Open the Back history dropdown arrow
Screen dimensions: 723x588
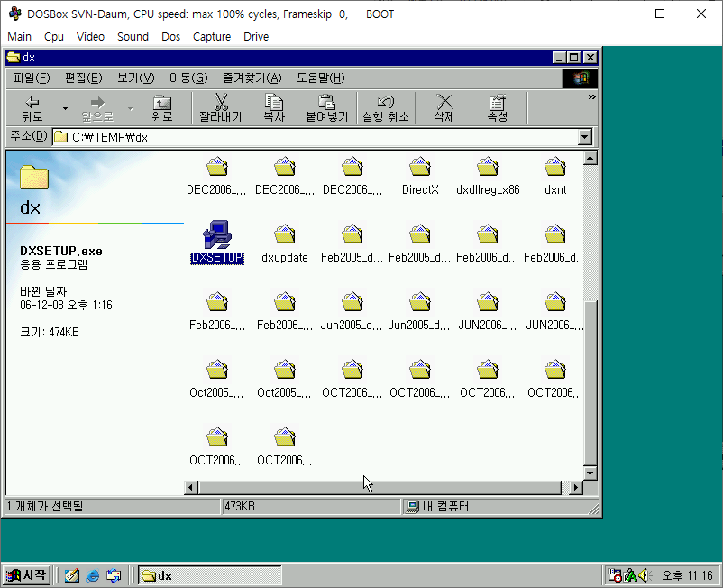click(65, 109)
